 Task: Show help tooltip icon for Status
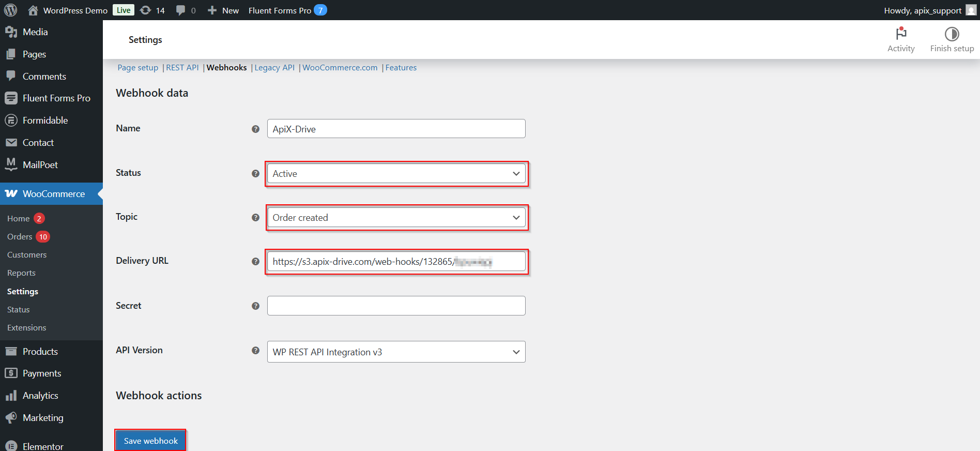(255, 174)
